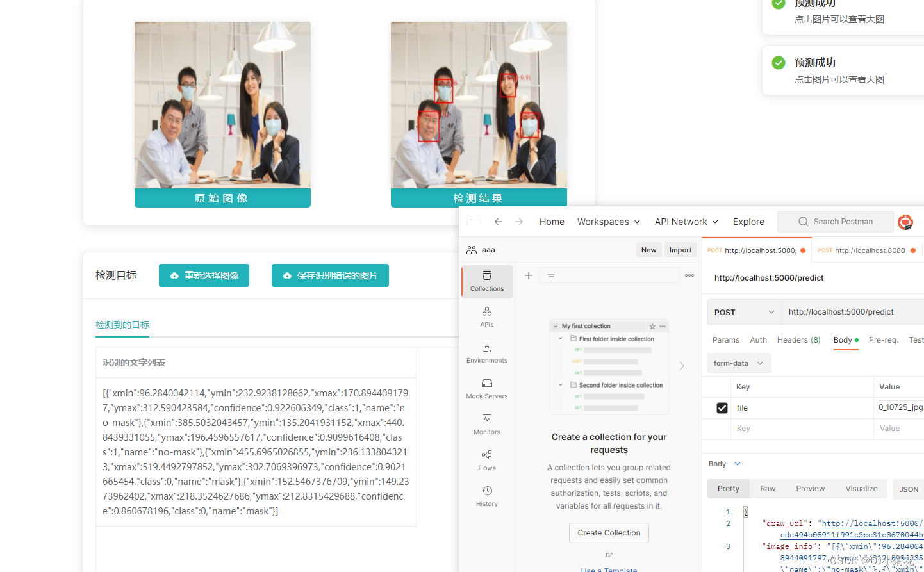This screenshot has width=924, height=572.
Task: Click 保存识别错误的图片 button
Action: click(x=330, y=275)
